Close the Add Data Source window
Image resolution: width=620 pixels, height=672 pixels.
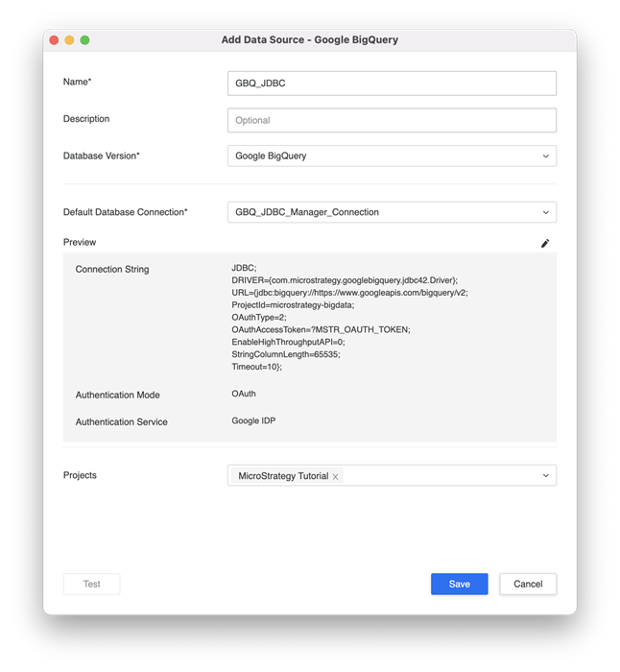pyautogui.click(x=54, y=40)
